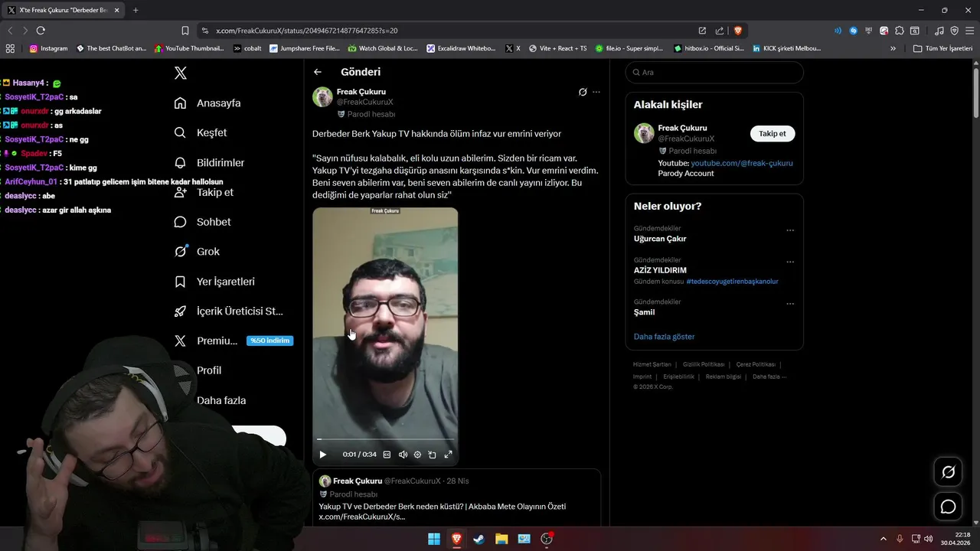Open floating messages chat button

pos(948,507)
